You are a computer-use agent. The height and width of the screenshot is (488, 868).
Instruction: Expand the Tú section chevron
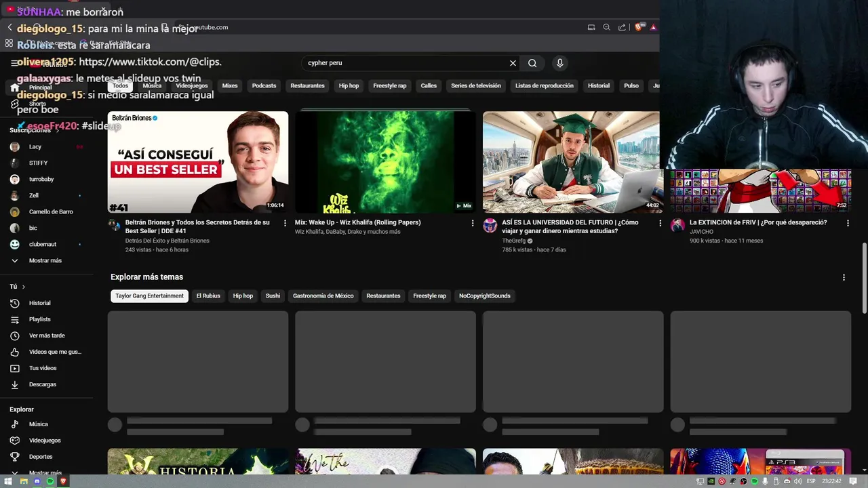tap(23, 287)
